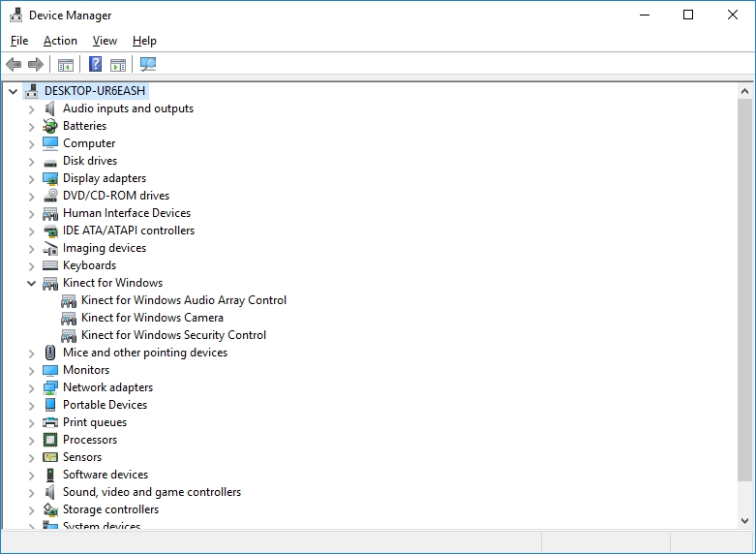Select the Print queues label
756x554 pixels.
(95, 422)
